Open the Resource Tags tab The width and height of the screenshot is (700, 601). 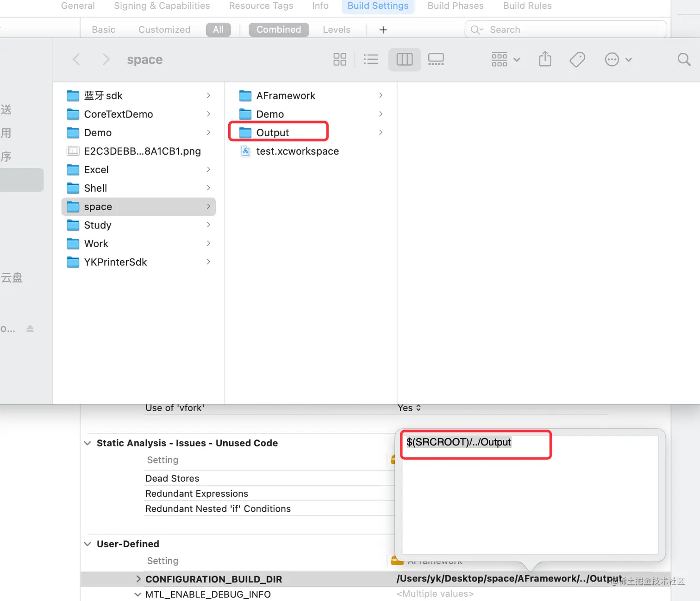tap(261, 6)
